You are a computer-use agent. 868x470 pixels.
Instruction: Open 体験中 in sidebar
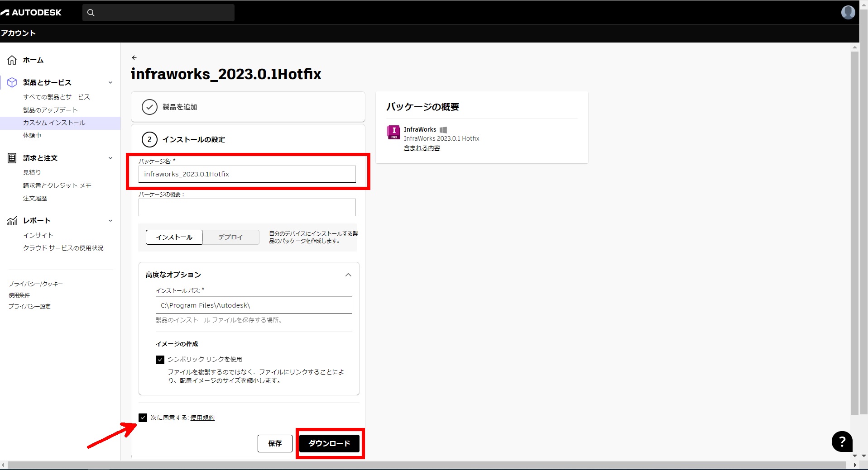pos(32,135)
